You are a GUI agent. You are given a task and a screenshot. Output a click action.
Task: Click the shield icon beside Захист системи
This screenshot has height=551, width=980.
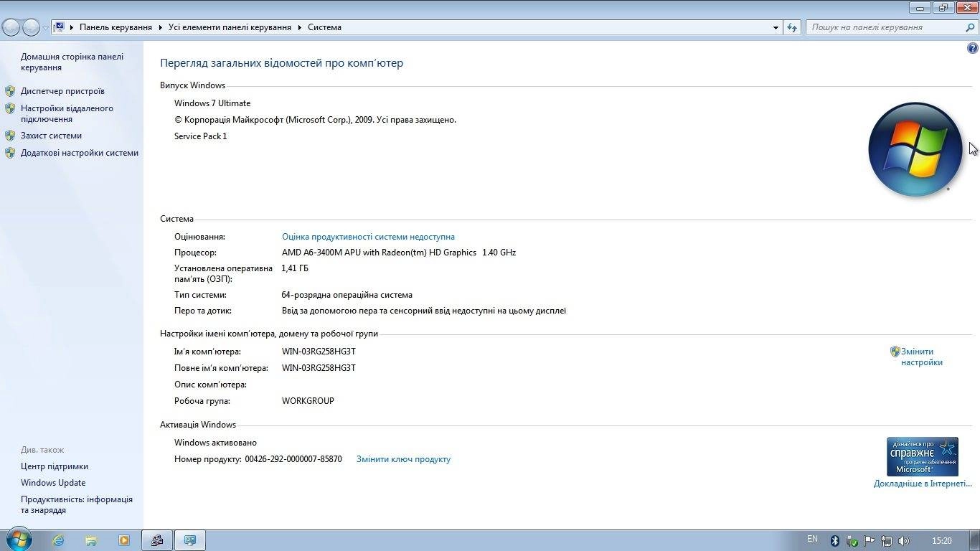[10, 136]
